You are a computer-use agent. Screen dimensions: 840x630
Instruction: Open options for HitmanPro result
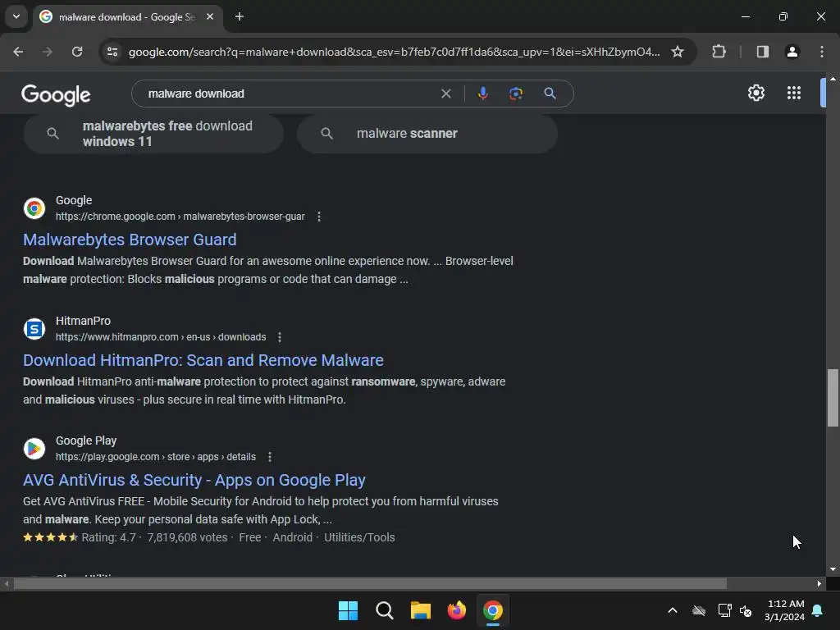tap(280, 337)
